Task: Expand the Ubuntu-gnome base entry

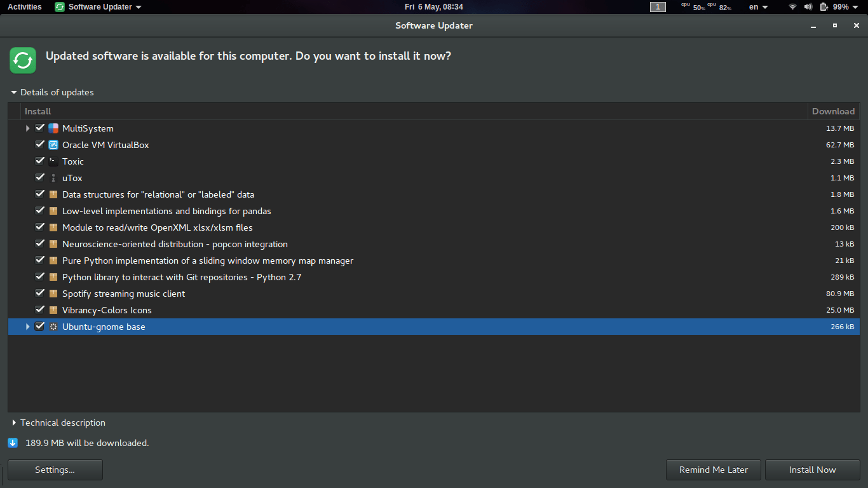Action: click(27, 326)
